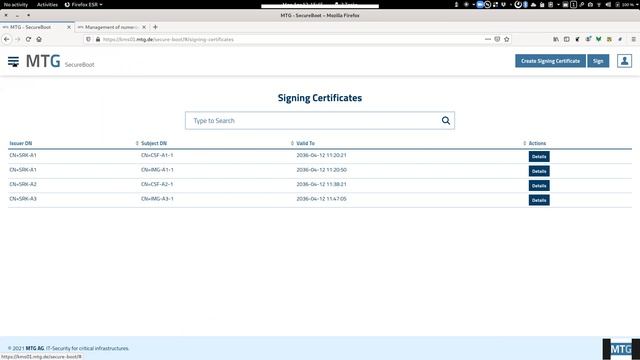640x360 pixels.
Task: Open the MTG hamburger menu
Action: 13,62
